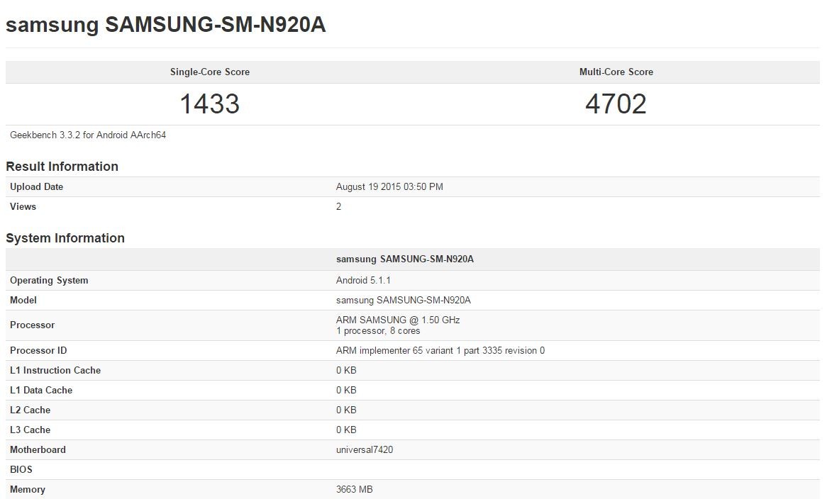Click the Processor row label
This screenshot has height=504, width=827.
click(32, 325)
